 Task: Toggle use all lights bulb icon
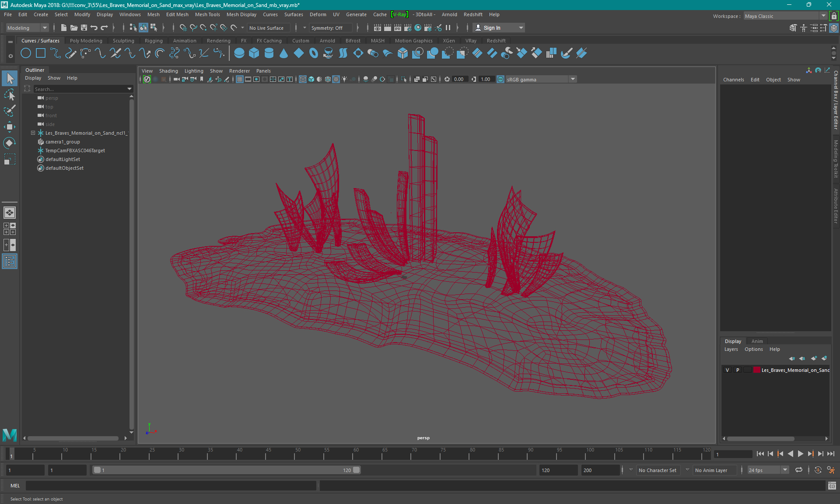345,79
